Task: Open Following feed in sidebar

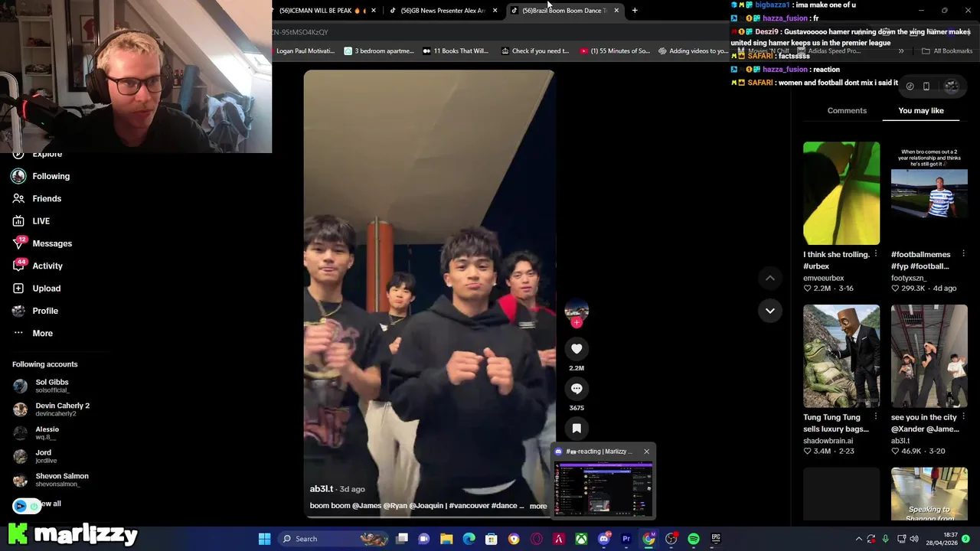Action: 41,176
